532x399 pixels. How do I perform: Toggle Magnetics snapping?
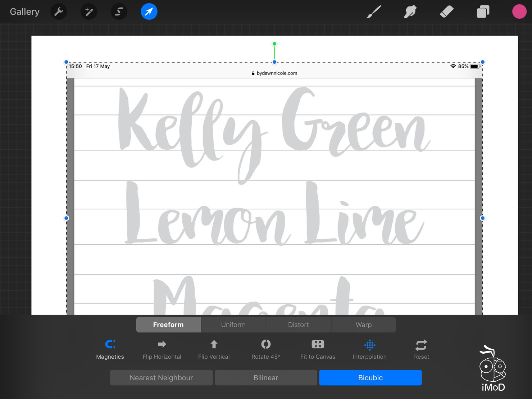(x=110, y=349)
